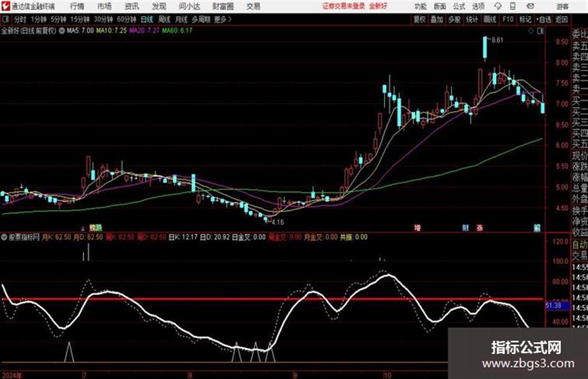Add stock via the 自选 button
Viewport: 588px width, 379px height.
coord(544,19)
